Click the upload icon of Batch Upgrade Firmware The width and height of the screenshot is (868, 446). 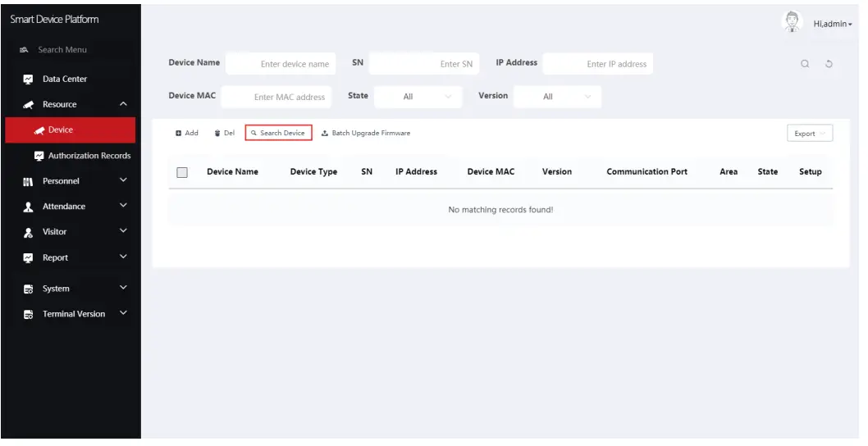coord(325,134)
